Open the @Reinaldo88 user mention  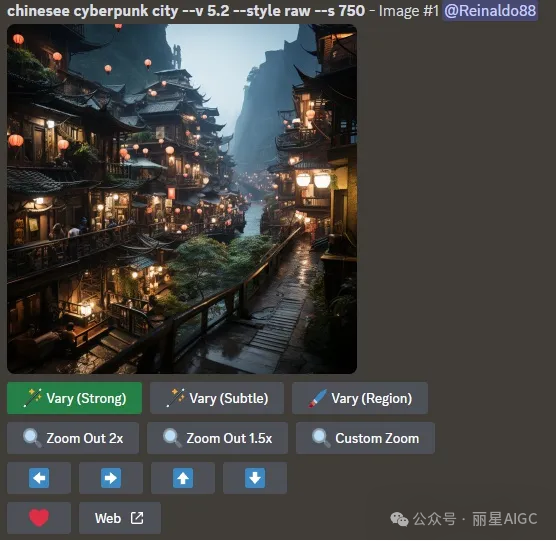[x=490, y=11]
